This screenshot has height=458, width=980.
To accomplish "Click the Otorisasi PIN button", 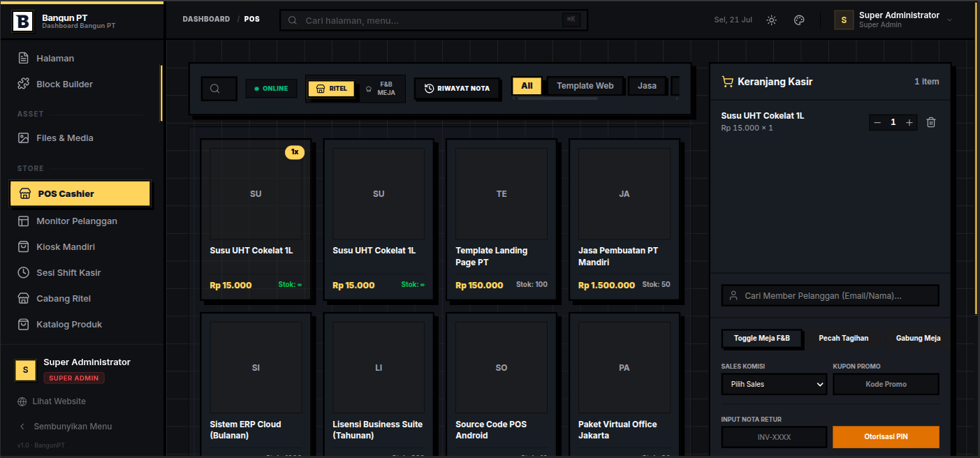I will 886,437.
